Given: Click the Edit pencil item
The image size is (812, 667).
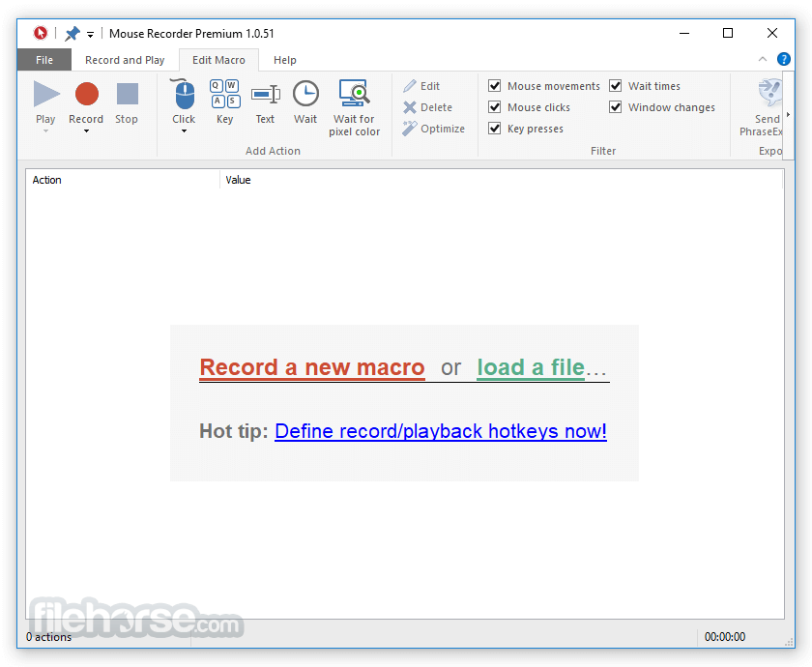Looking at the screenshot, I should (421, 86).
